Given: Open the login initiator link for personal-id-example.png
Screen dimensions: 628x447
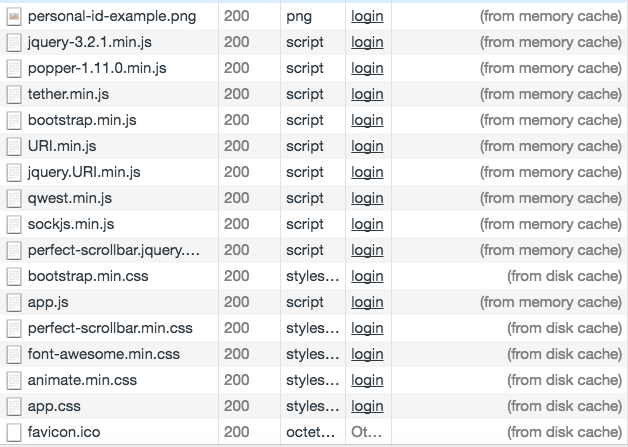Looking at the screenshot, I should 367,17.
